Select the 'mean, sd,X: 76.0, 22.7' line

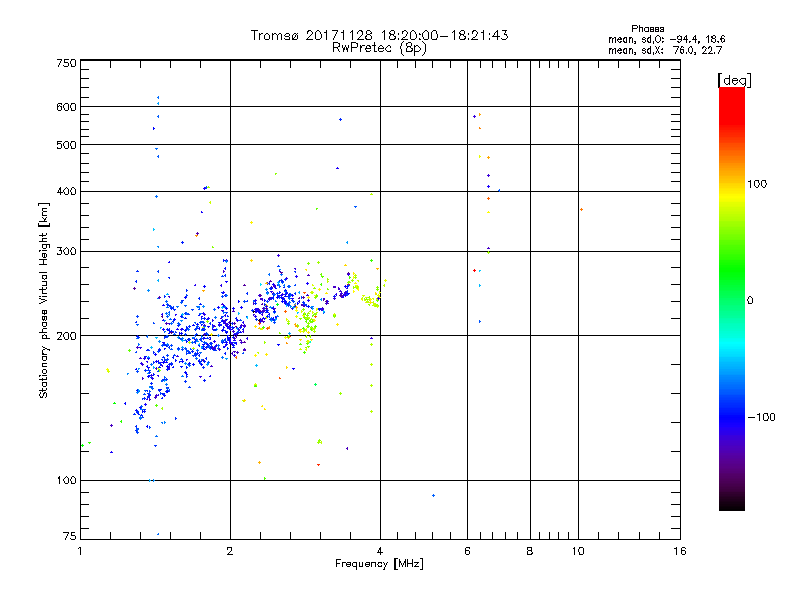[x=665, y=50]
